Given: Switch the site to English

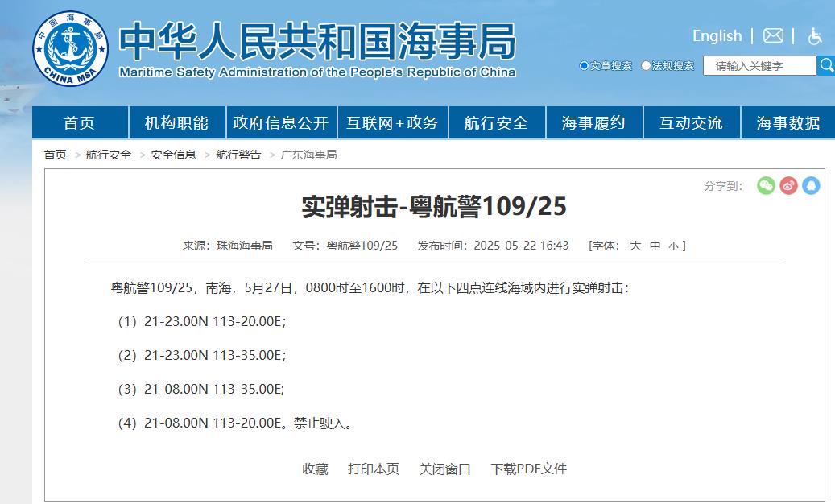Looking at the screenshot, I should pyautogui.click(x=717, y=36).
